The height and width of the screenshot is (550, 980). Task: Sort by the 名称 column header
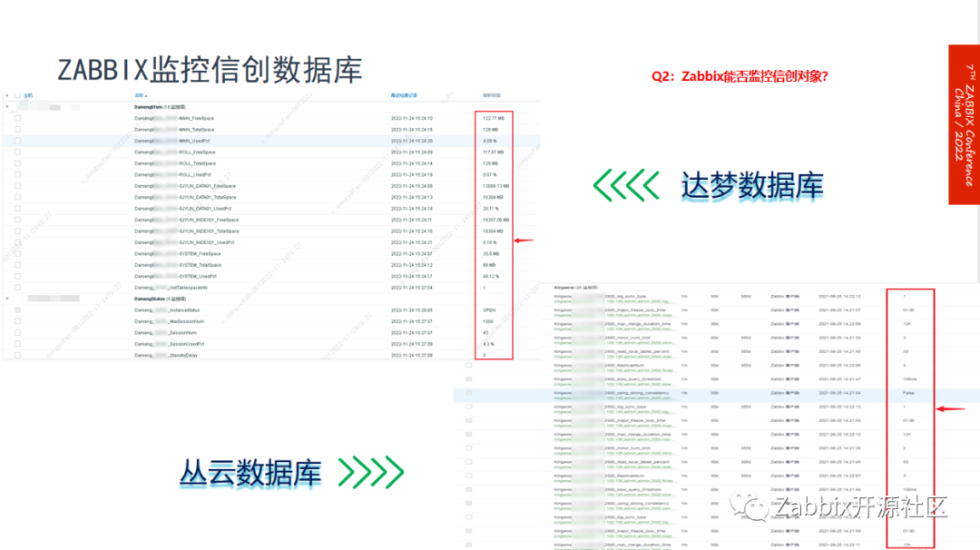(141, 95)
